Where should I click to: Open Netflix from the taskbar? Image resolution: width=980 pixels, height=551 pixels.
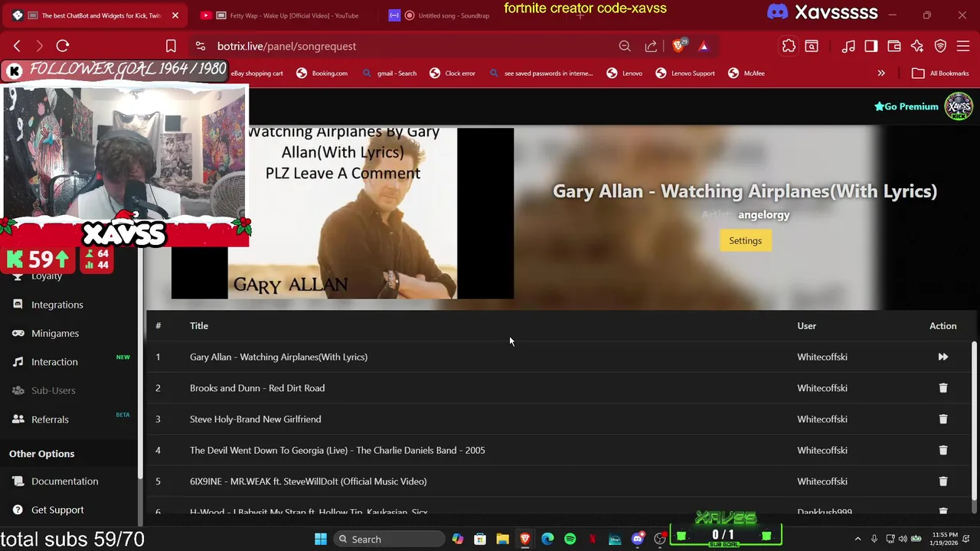coord(593,539)
